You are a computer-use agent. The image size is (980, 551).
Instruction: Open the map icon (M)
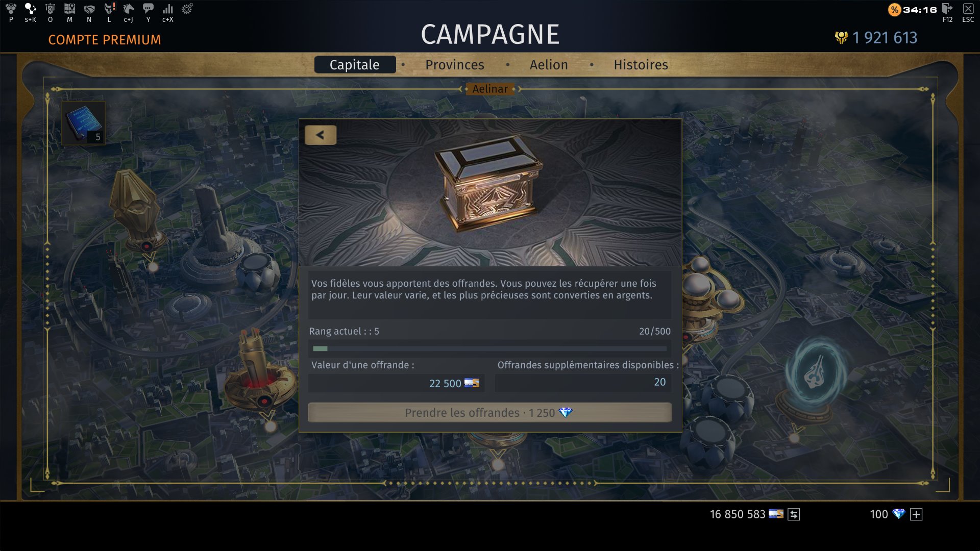pos(69,9)
